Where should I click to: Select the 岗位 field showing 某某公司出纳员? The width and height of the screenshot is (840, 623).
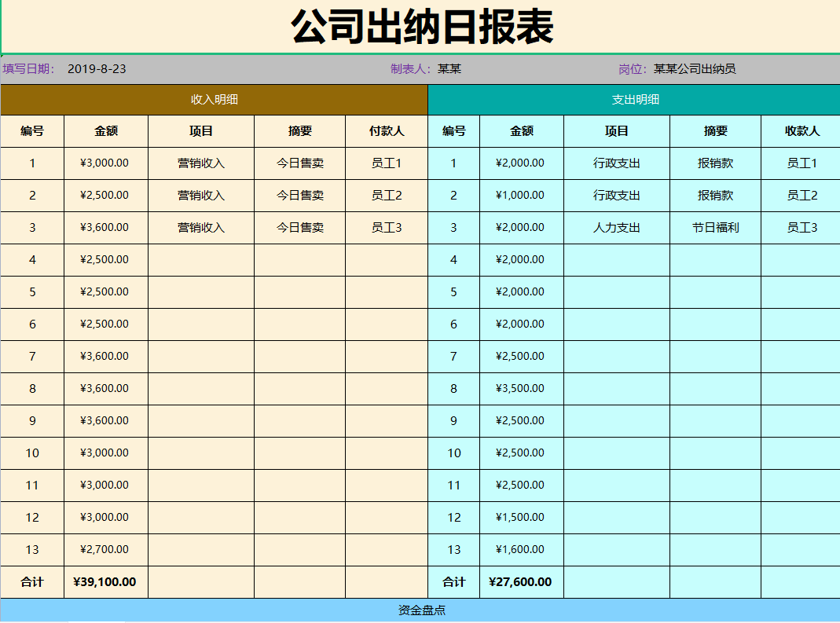click(688, 69)
